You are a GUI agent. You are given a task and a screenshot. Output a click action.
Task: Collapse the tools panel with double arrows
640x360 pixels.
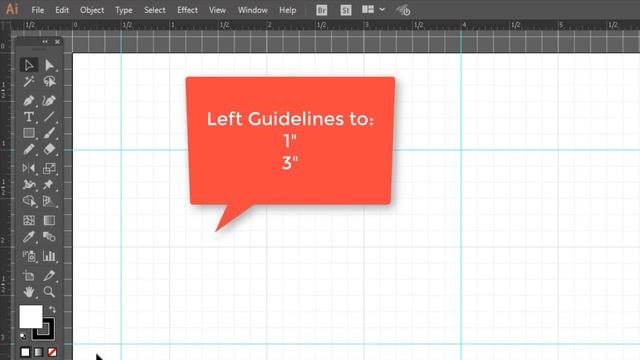(45, 42)
